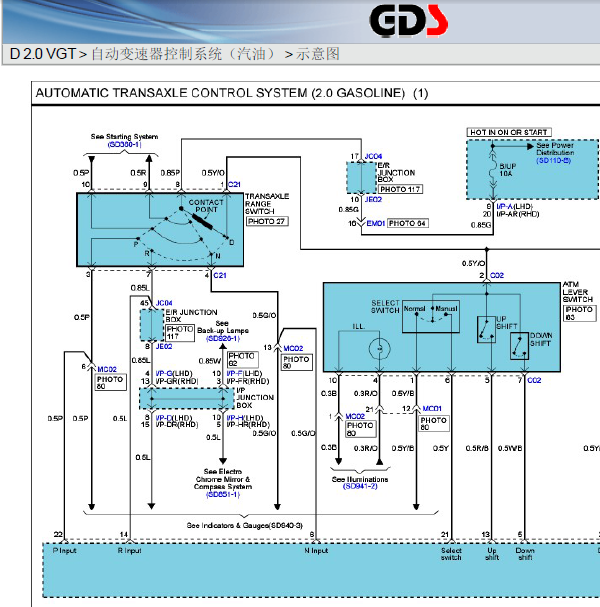The image size is (600, 607).
Task: Click the SELECT SWITCH label
Action: click(385, 307)
